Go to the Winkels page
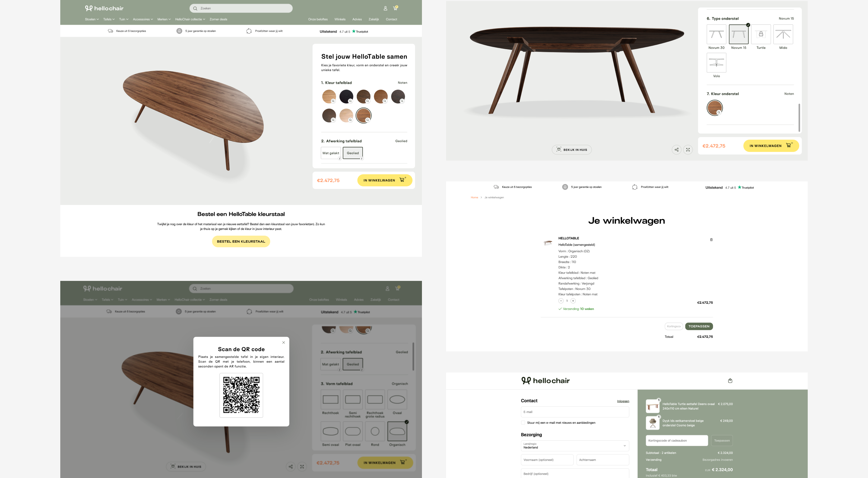The width and height of the screenshot is (868, 478). tap(340, 19)
